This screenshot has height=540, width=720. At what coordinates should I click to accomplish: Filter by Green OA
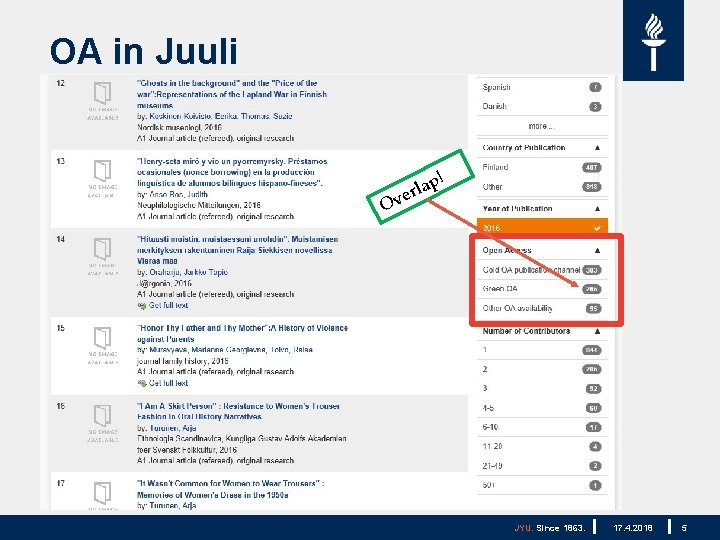tap(542, 289)
